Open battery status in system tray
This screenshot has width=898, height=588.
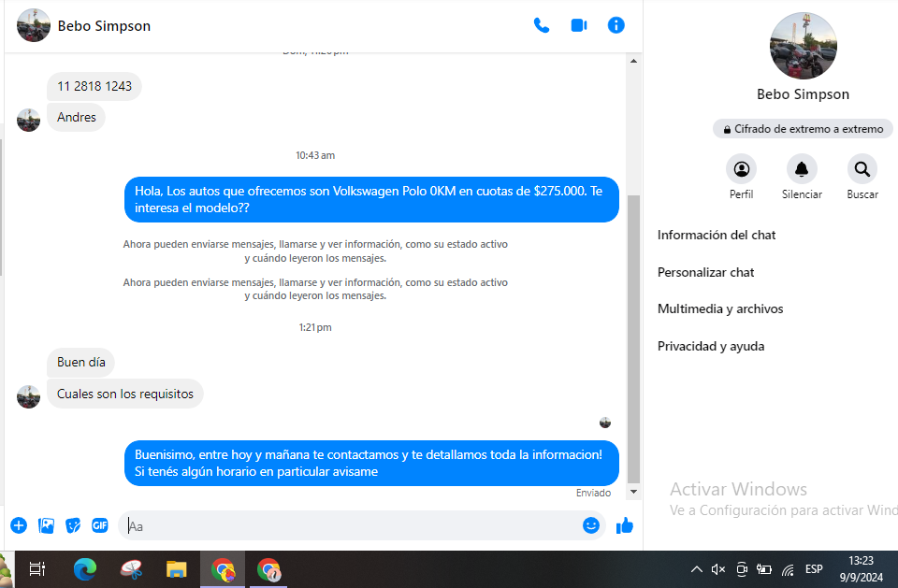coord(764,569)
